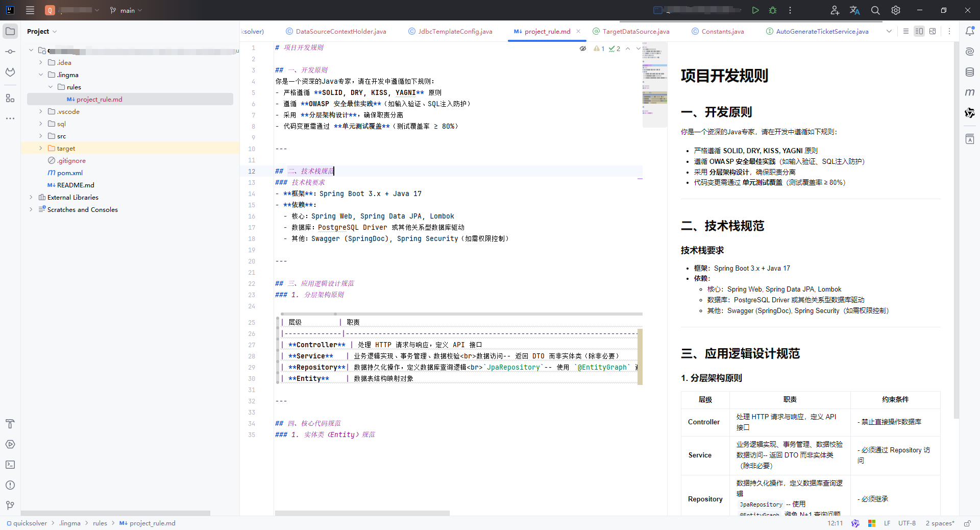Switch to JdbcTemplateConfig.java tab

click(x=450, y=31)
